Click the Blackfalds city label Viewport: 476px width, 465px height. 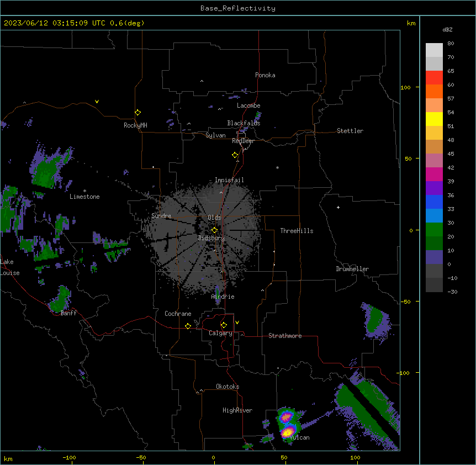tap(244, 123)
